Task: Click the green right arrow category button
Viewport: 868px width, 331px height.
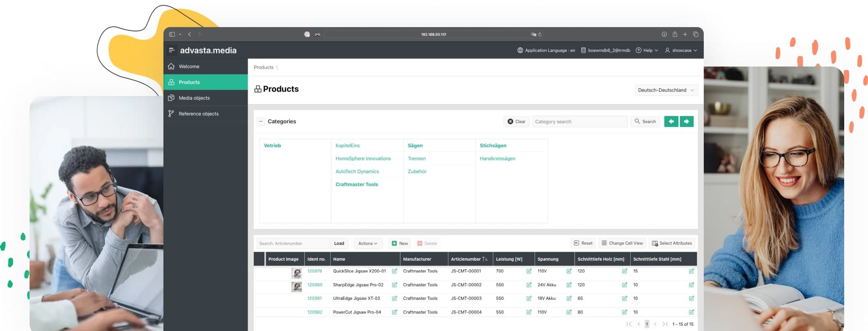Action: click(687, 122)
